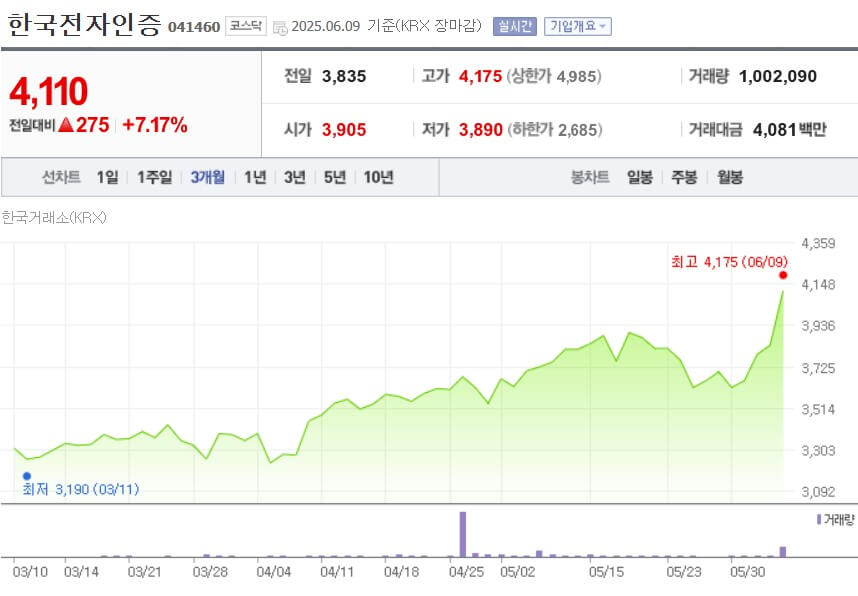Click the 실시간 real-time badge

(516, 26)
